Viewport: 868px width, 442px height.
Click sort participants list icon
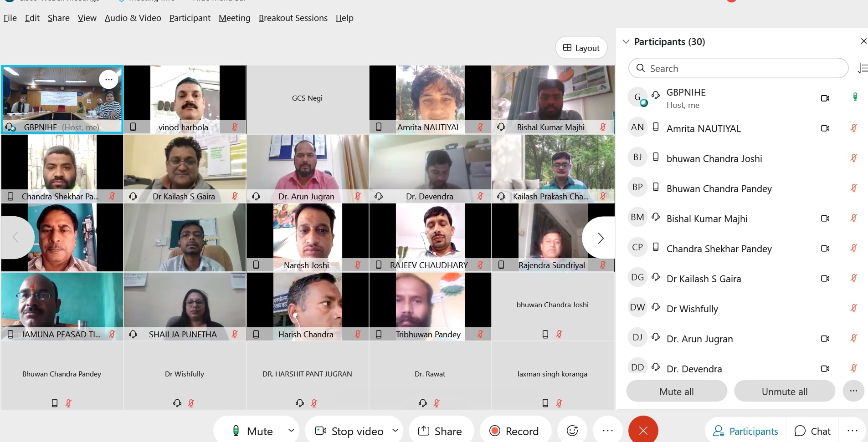[862, 68]
